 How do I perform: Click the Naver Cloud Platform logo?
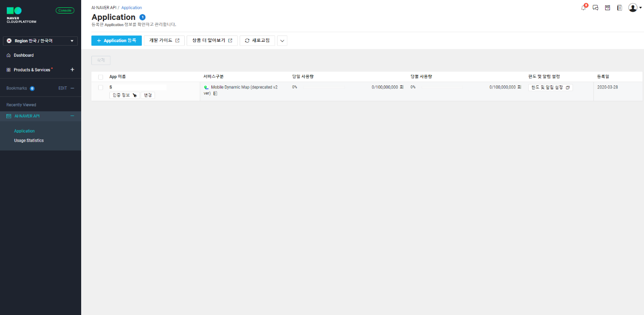tap(21, 15)
